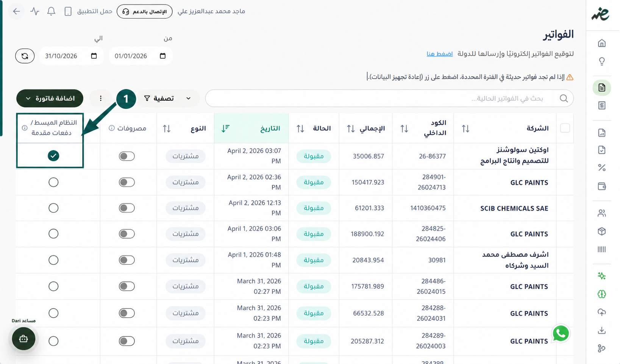The image size is (620, 364).
Task: Select simplified system radio for 20843.954 row
Action: tap(53, 260)
